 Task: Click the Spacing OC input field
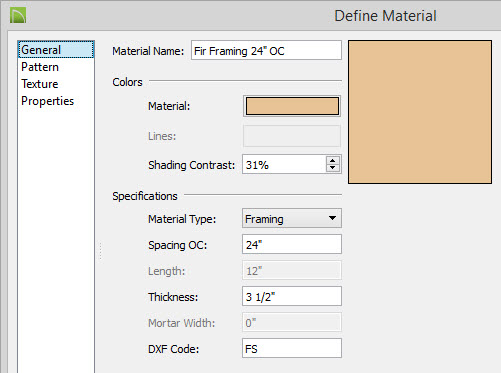(292, 244)
